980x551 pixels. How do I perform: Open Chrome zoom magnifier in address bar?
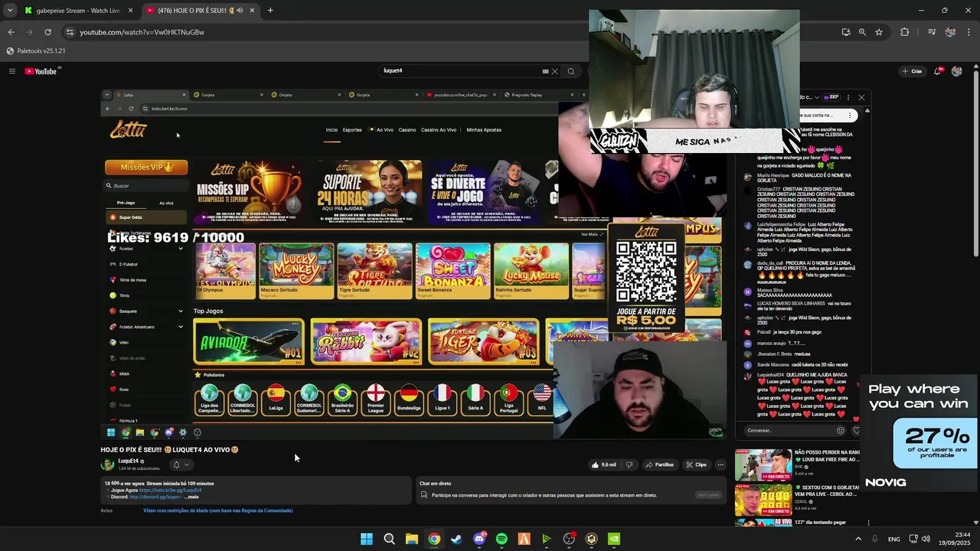click(862, 32)
